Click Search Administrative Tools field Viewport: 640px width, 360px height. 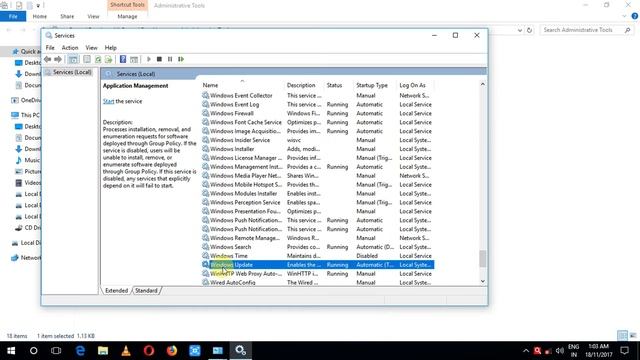[587, 30]
